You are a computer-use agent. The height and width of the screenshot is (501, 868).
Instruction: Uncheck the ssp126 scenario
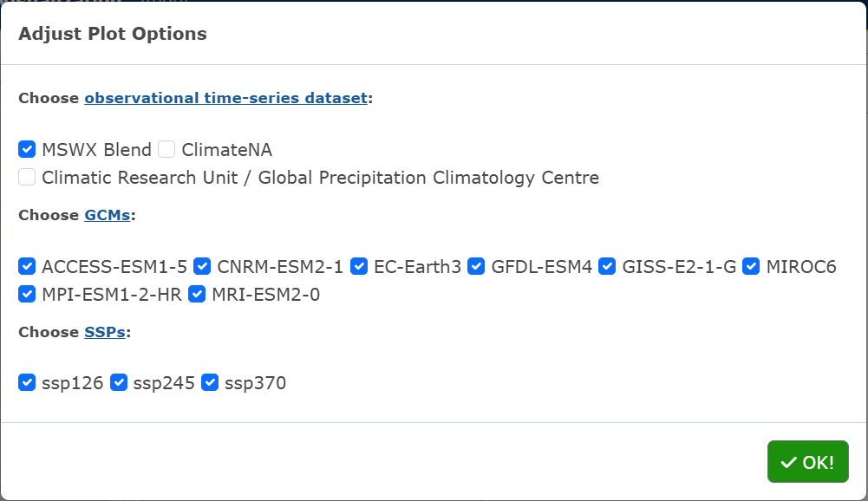pos(27,382)
